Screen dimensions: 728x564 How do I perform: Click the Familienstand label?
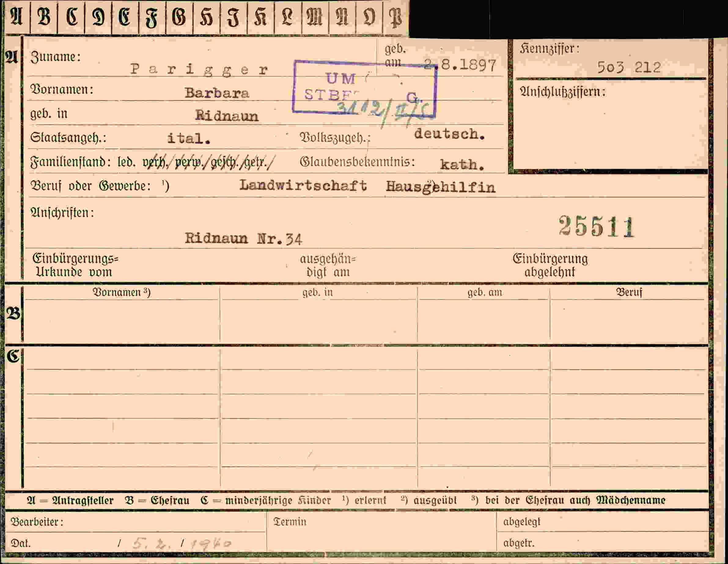[70, 162]
